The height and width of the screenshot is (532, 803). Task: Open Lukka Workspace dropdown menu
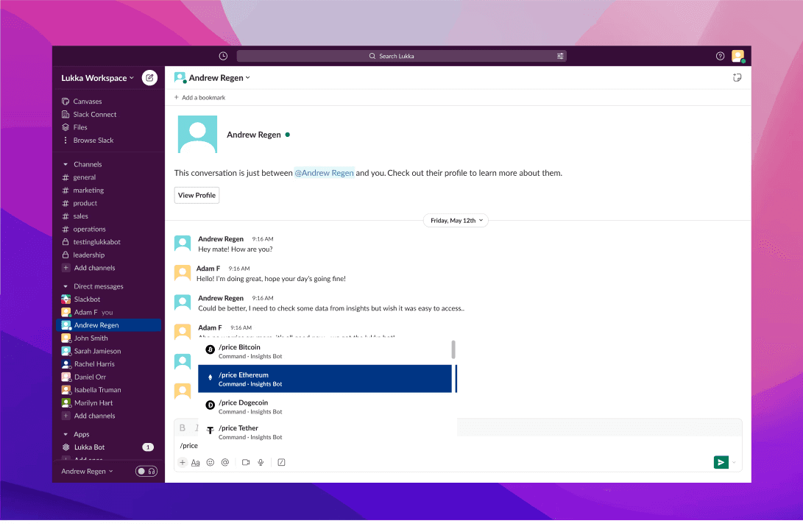tap(97, 78)
